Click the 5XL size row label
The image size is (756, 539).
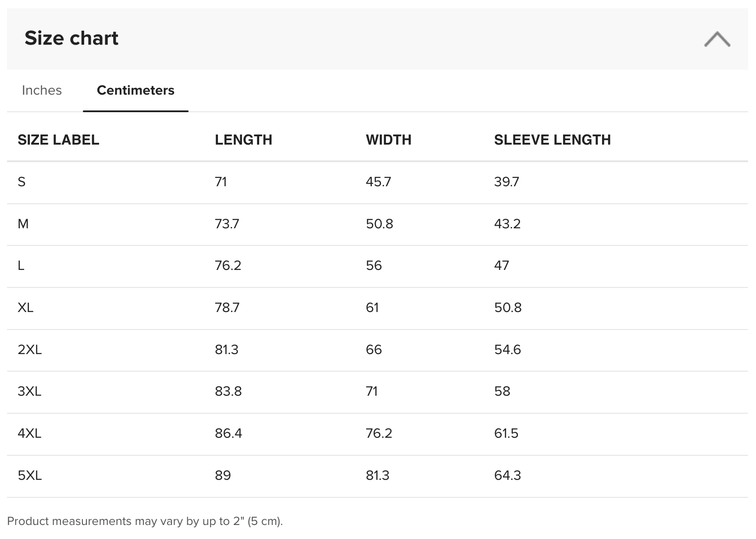tap(29, 475)
